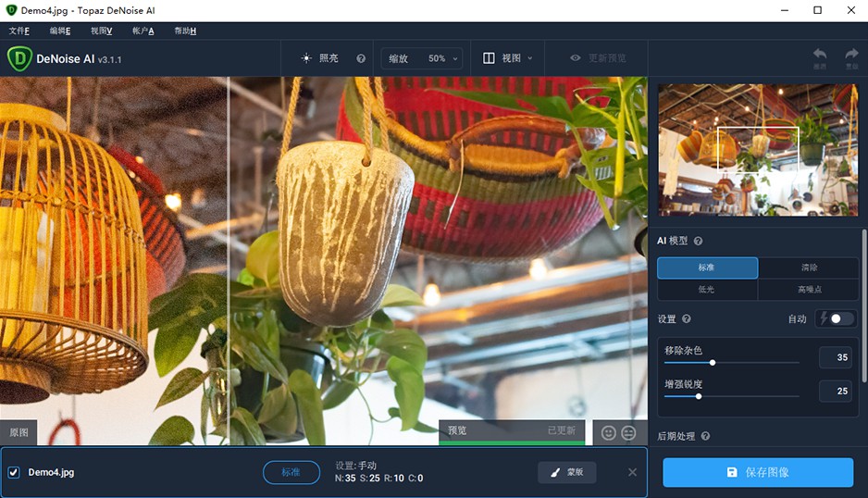Click the 蒙版 mask button
The height and width of the screenshot is (498, 868).
tap(567, 472)
